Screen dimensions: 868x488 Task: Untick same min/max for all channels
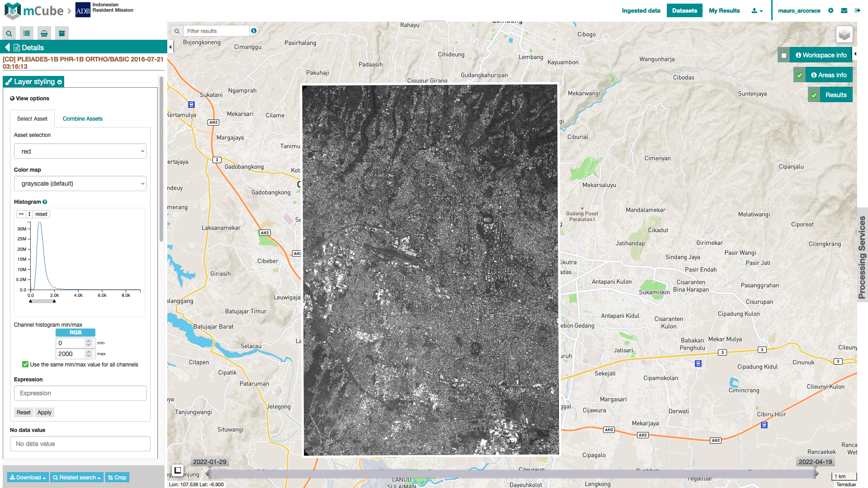(x=25, y=365)
